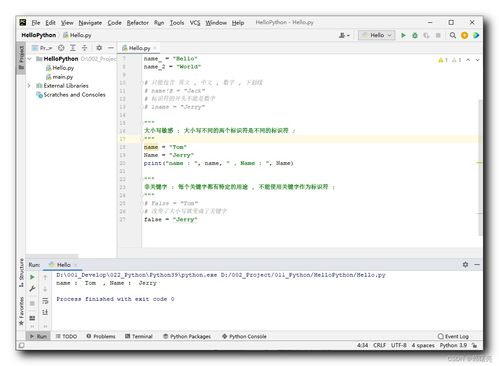Screen dimensions: 499x366
Task: Open the Terminal tool window
Action: (139, 336)
